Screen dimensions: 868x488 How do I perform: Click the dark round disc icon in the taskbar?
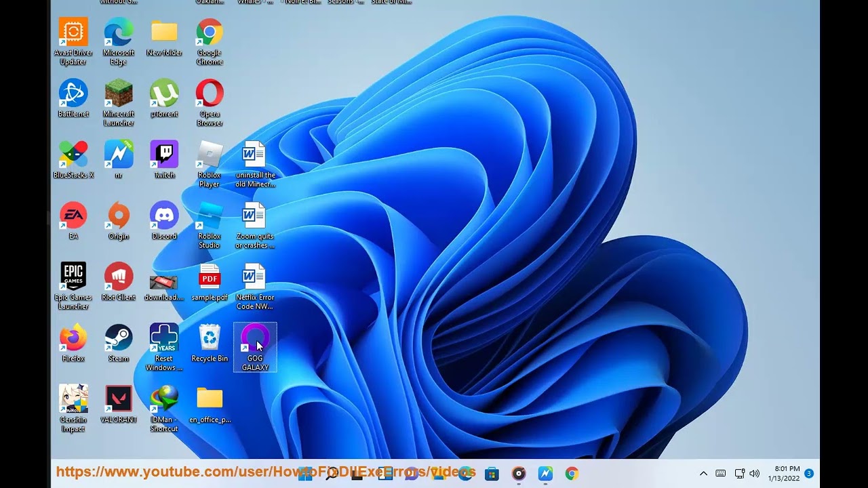pyautogui.click(x=519, y=474)
